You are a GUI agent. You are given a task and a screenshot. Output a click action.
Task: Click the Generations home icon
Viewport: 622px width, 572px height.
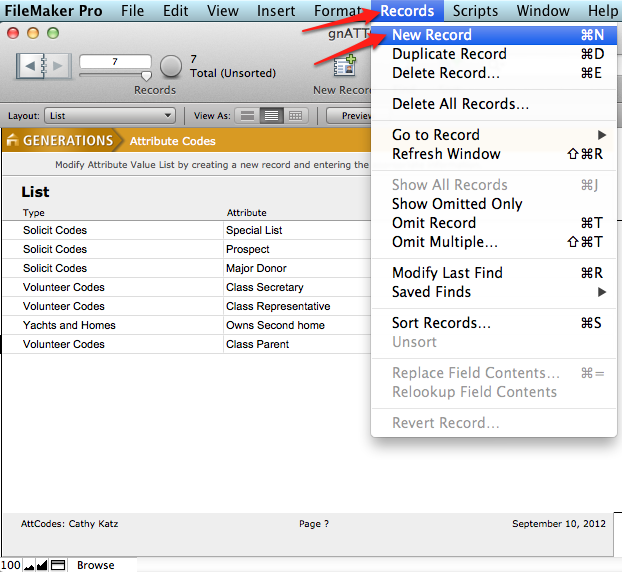tap(13, 140)
